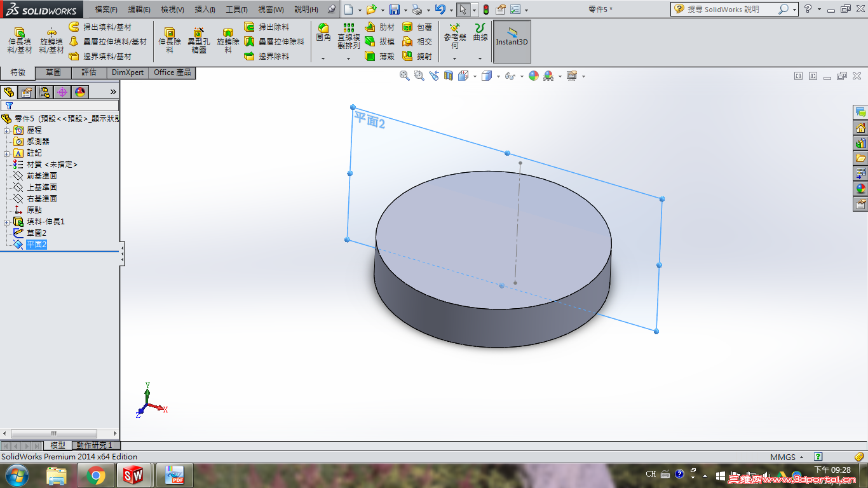Screen dimensions: 868x488
Task: Open the DisplayManager panel tab
Action: [79, 92]
